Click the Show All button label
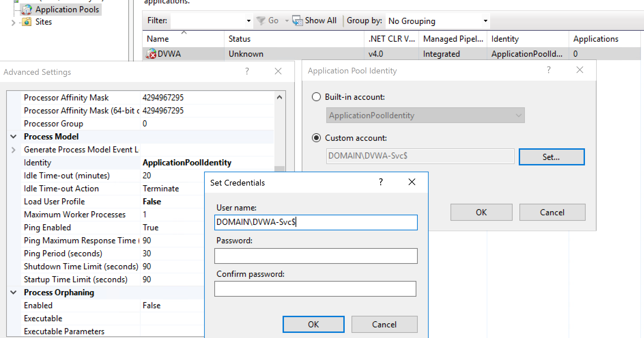The height and width of the screenshot is (338, 644). click(x=320, y=21)
